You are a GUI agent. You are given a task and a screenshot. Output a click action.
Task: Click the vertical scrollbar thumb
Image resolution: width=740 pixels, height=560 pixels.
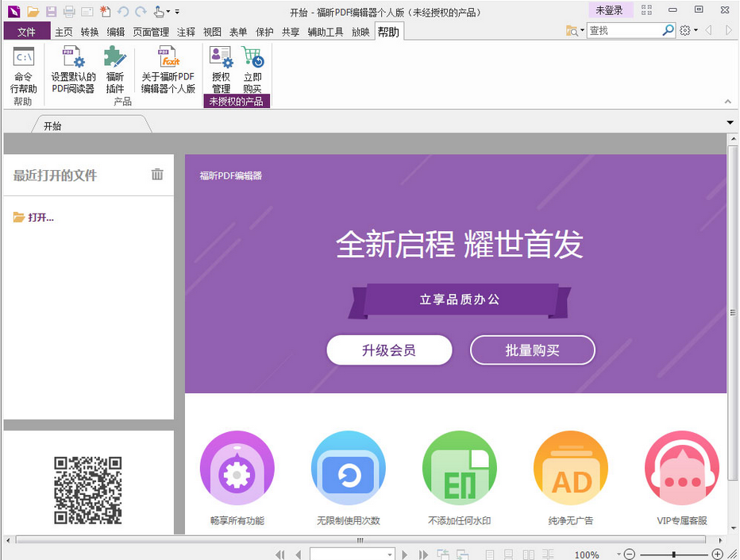(733, 312)
